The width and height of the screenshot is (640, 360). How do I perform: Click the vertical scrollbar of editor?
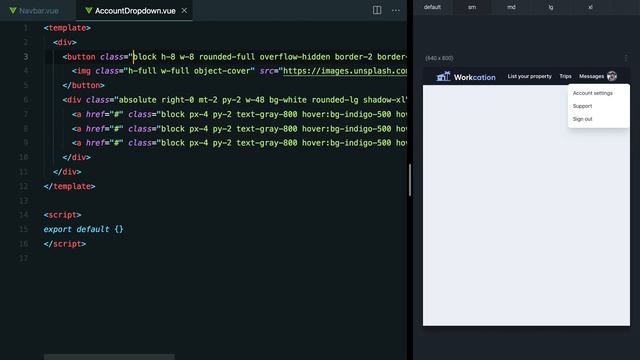pos(409,180)
